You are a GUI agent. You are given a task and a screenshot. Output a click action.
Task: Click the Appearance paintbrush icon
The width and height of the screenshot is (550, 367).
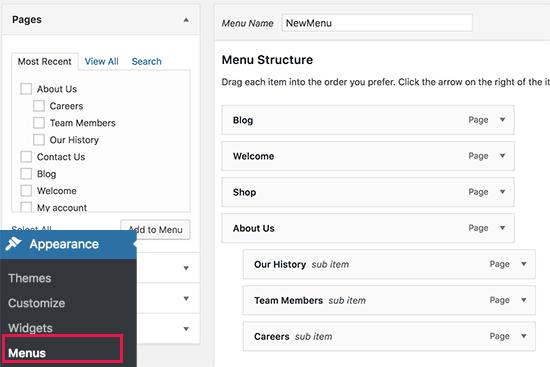pos(13,244)
